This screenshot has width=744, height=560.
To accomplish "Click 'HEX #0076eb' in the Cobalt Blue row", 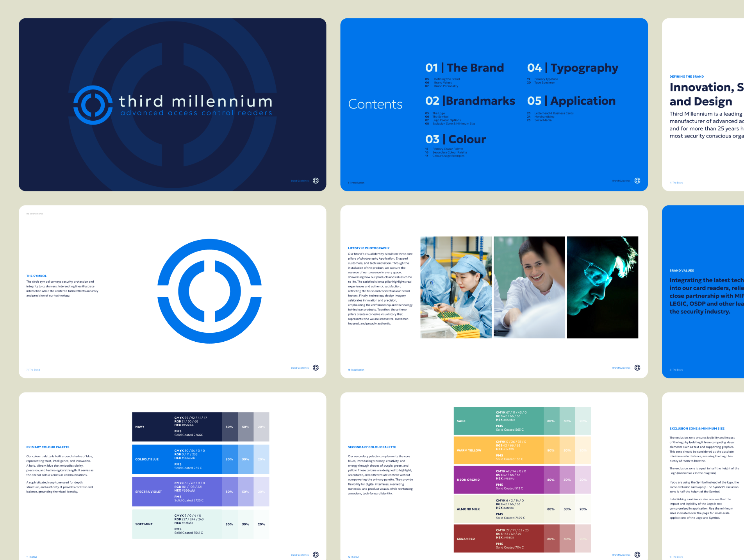I will [x=184, y=458].
